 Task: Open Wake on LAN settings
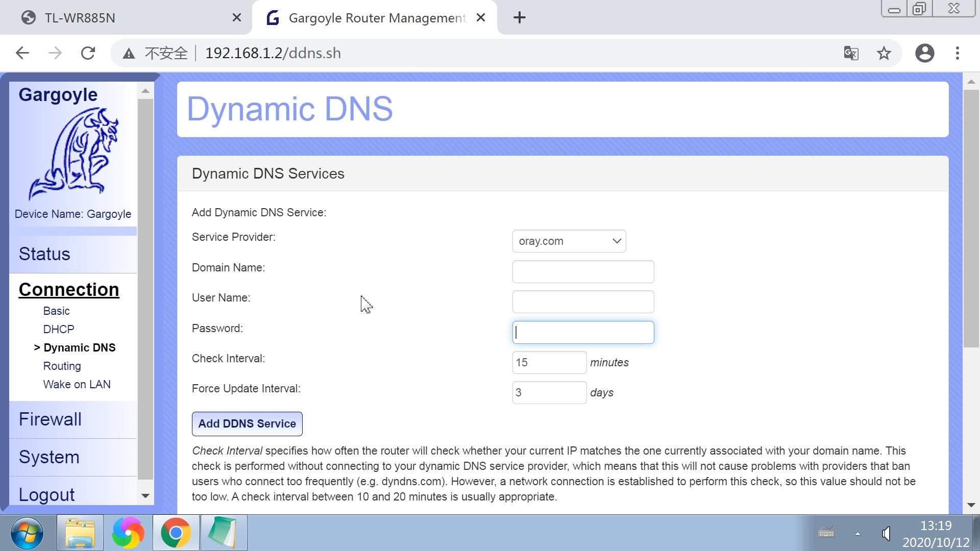tap(77, 384)
